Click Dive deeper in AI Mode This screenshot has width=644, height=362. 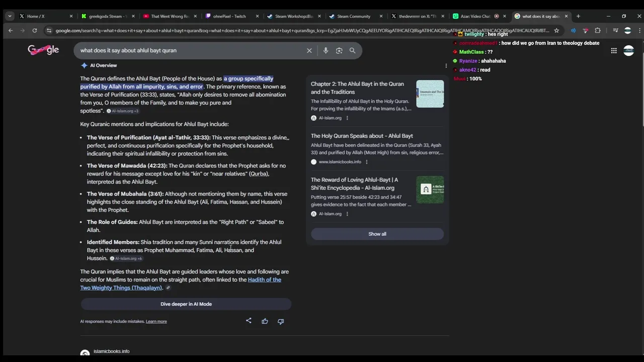click(186, 304)
